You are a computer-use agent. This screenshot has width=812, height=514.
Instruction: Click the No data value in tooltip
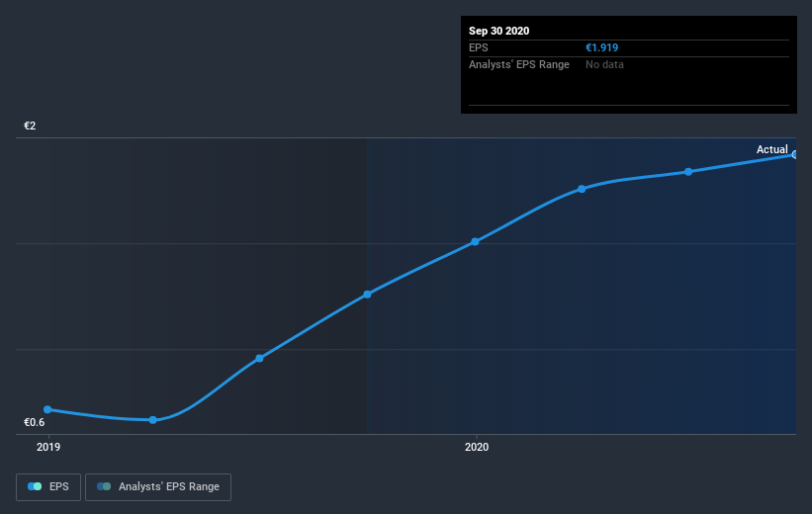click(x=604, y=64)
